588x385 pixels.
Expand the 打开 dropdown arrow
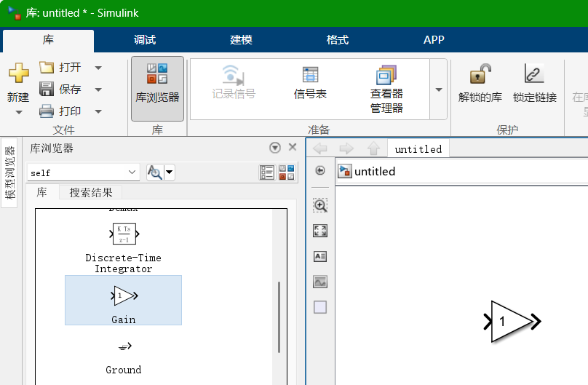pyautogui.click(x=98, y=68)
